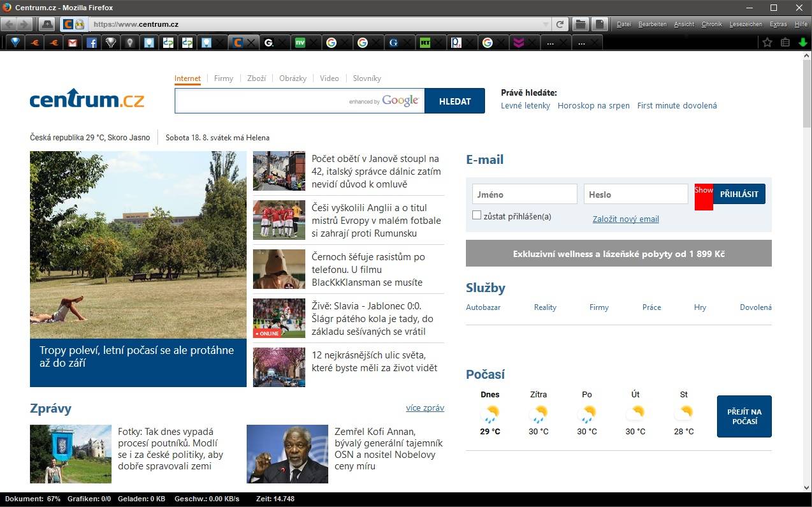Click the hat-shaped plus icon beside the address bar

point(47,25)
